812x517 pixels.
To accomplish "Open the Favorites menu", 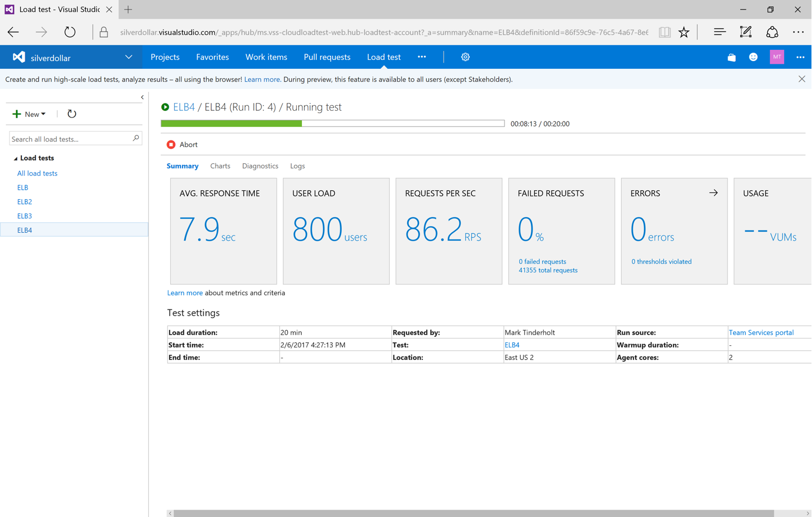I will (x=212, y=57).
